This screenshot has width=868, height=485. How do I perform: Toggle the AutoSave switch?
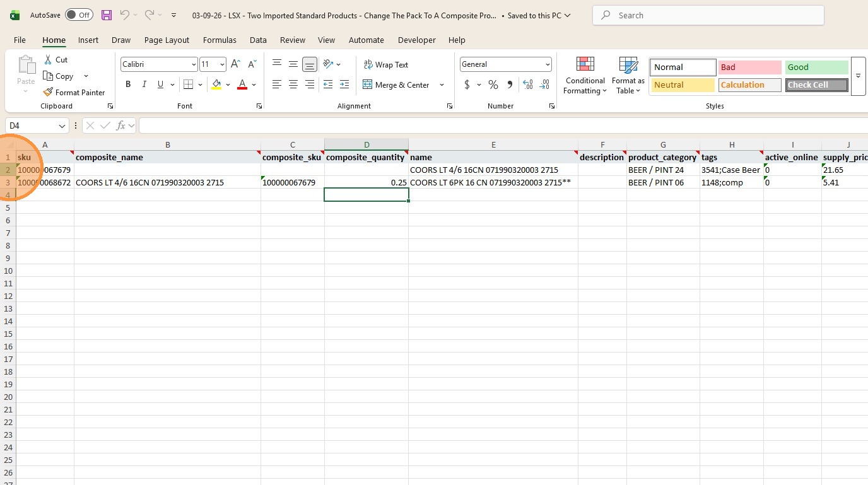(x=79, y=15)
